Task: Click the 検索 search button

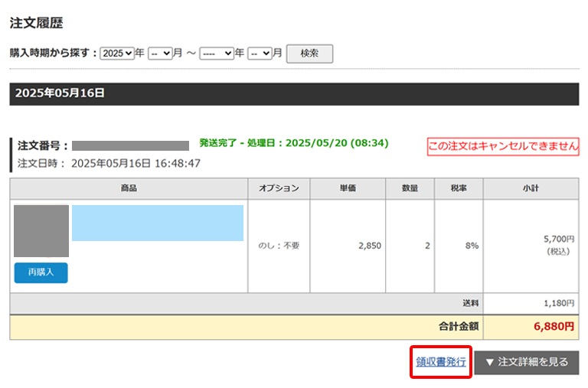Action: click(309, 54)
